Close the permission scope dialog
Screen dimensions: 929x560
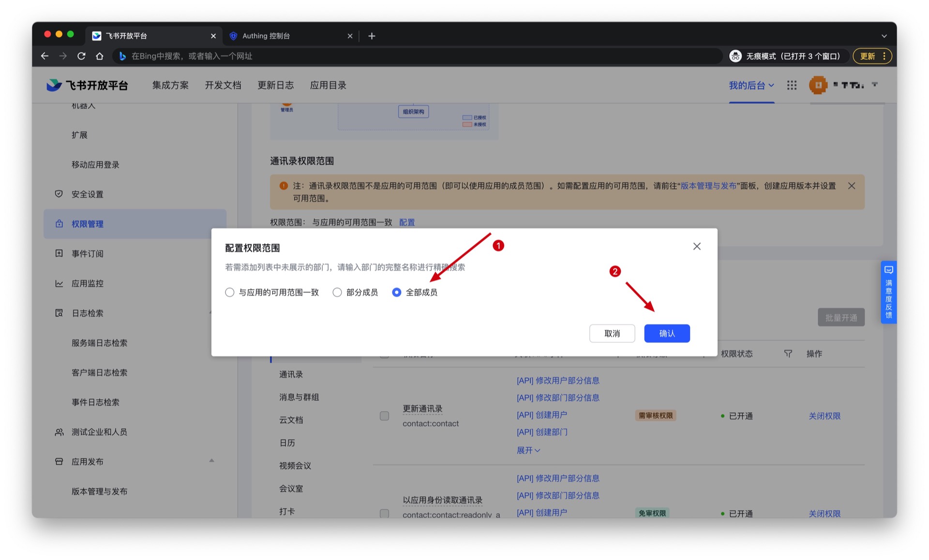pos(697,246)
